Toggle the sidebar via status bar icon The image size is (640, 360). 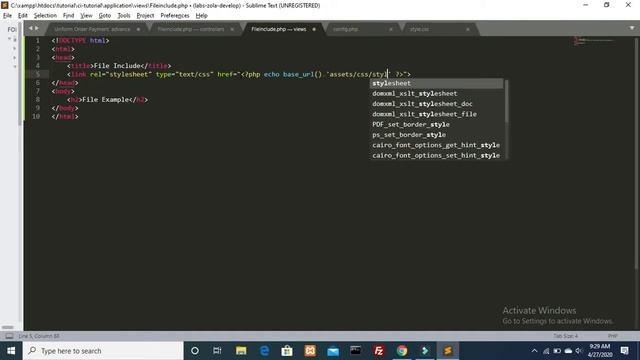click(9, 336)
